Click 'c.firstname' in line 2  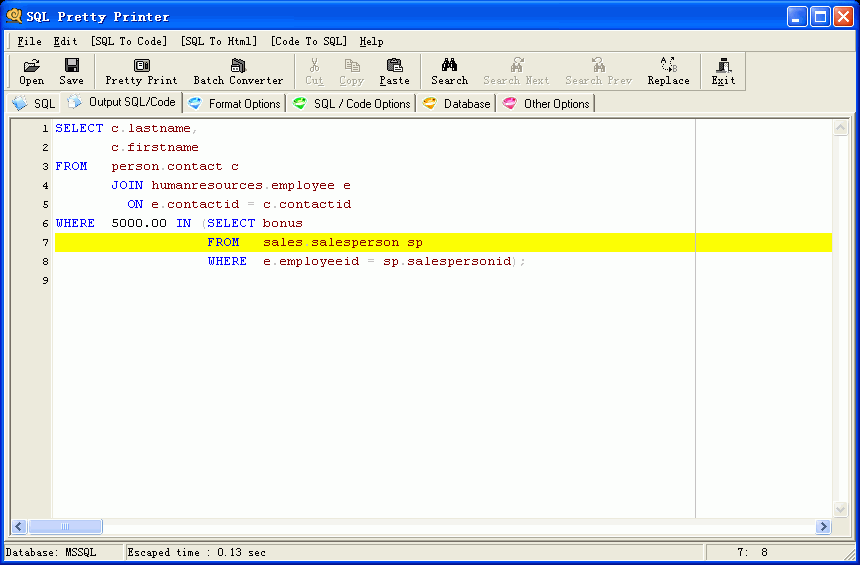(x=155, y=148)
